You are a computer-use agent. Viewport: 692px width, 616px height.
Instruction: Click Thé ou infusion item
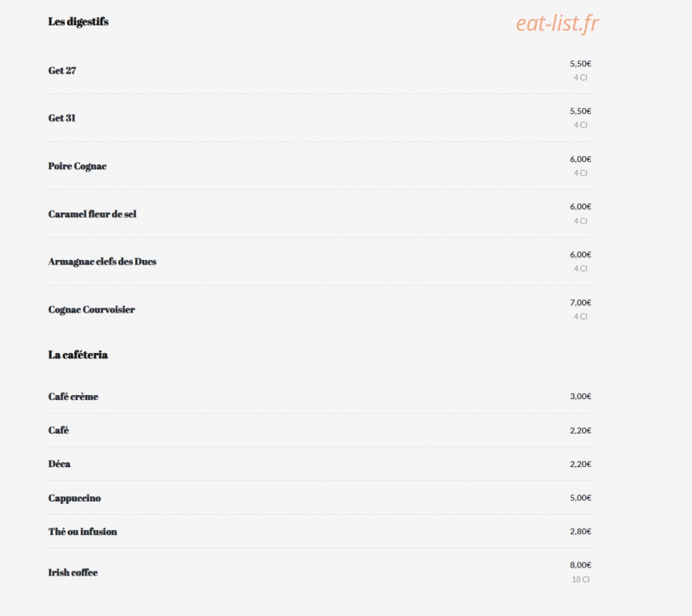(x=83, y=532)
